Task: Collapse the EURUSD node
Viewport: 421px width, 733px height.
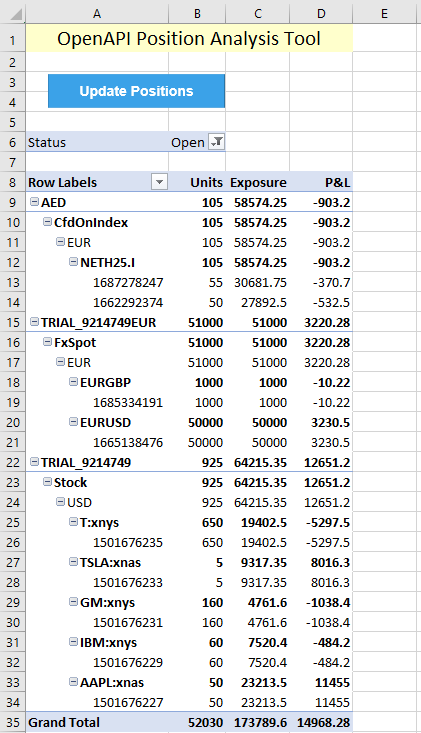Action: point(73,422)
